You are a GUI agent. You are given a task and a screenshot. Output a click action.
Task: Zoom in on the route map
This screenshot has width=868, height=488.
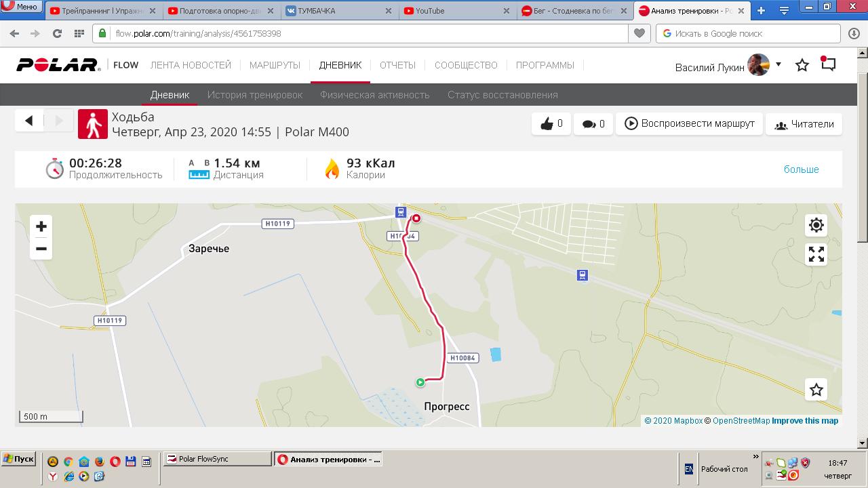41,226
